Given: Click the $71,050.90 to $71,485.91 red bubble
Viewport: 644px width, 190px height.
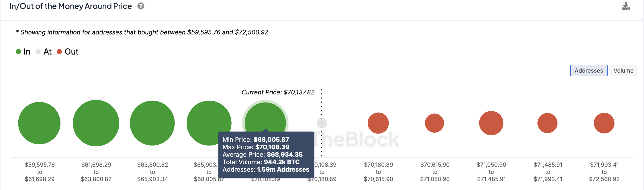Looking at the screenshot, I should [x=491, y=123].
